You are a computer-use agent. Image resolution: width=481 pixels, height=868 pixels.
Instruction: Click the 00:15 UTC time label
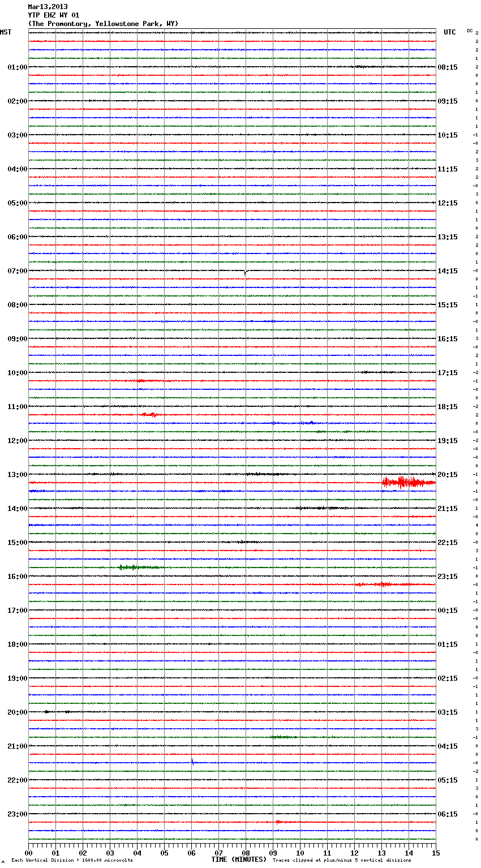(x=448, y=611)
